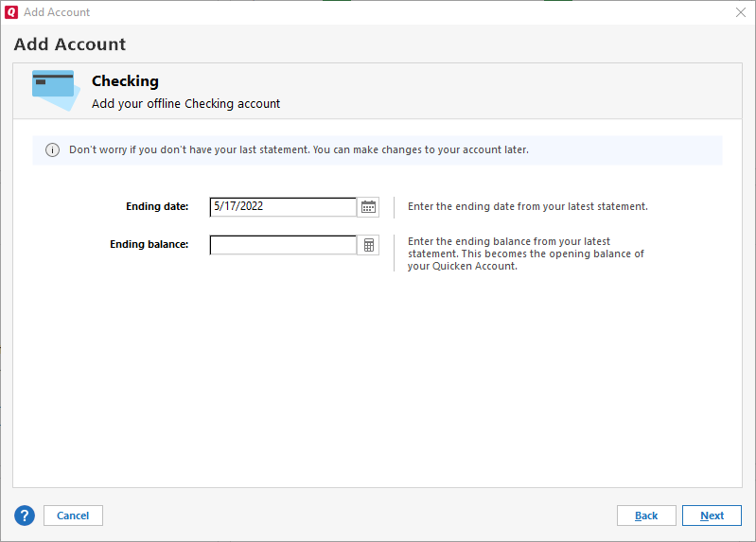Click the Quicken logo in the title bar
The height and width of the screenshot is (542, 756).
11,12
